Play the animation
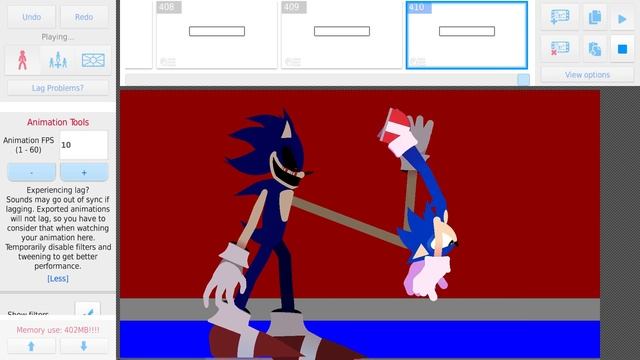Image resolution: width=640 pixels, height=360 pixels. pos(622,18)
